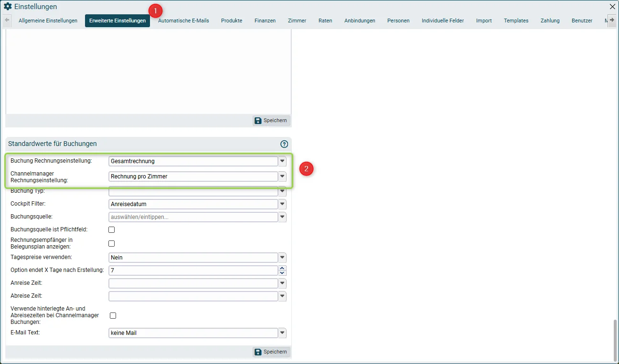Image resolution: width=619 pixels, height=364 pixels.
Task: Go to the Templates tab
Action: pos(516,21)
